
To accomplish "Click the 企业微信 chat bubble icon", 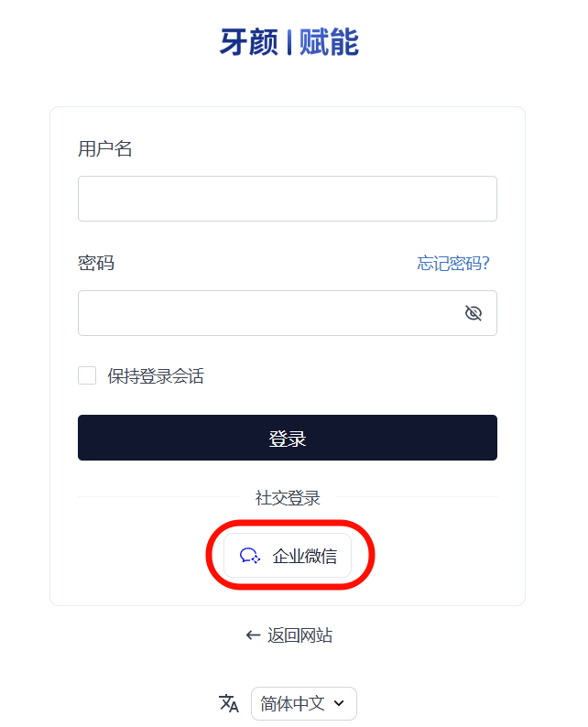I will [x=249, y=556].
